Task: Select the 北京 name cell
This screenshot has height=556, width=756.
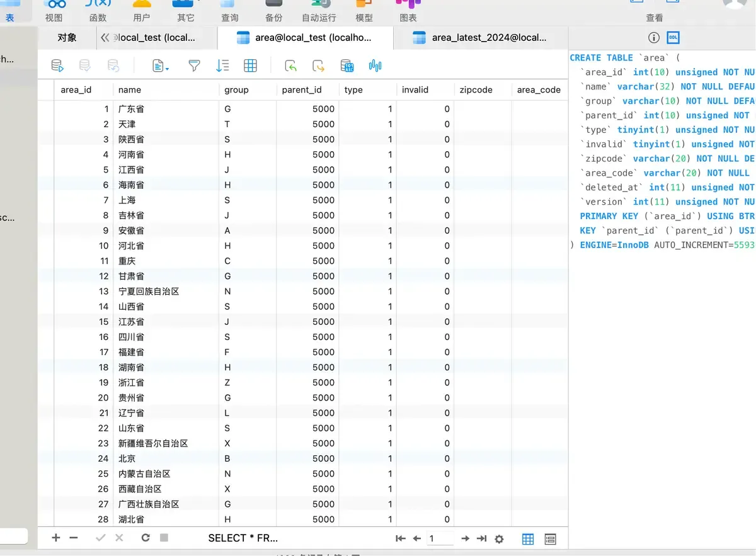Action: click(166, 458)
